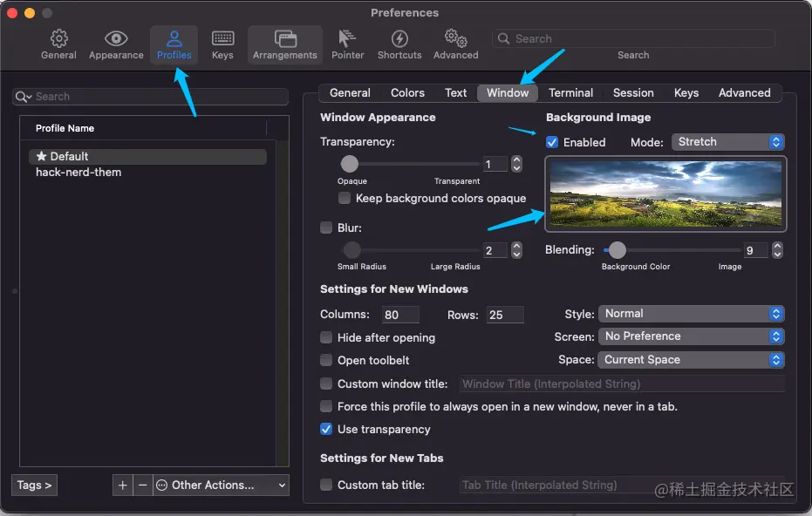
Task: Click the Rows value field
Action: pyautogui.click(x=505, y=315)
